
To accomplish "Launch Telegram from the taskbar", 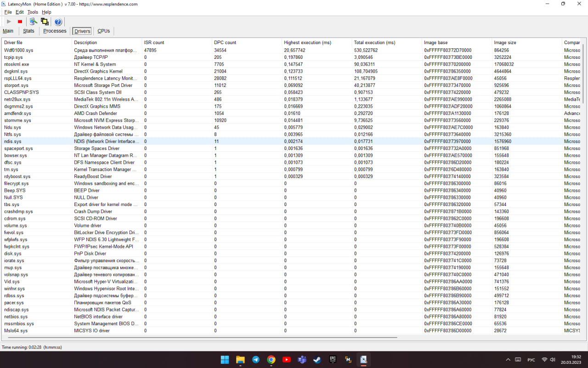I will [x=256, y=360].
